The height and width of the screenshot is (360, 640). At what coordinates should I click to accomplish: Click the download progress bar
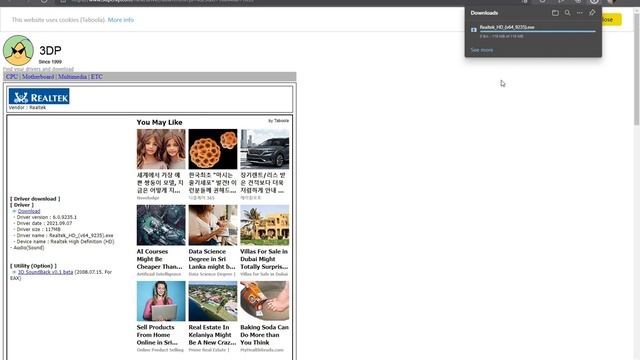pos(538,31)
